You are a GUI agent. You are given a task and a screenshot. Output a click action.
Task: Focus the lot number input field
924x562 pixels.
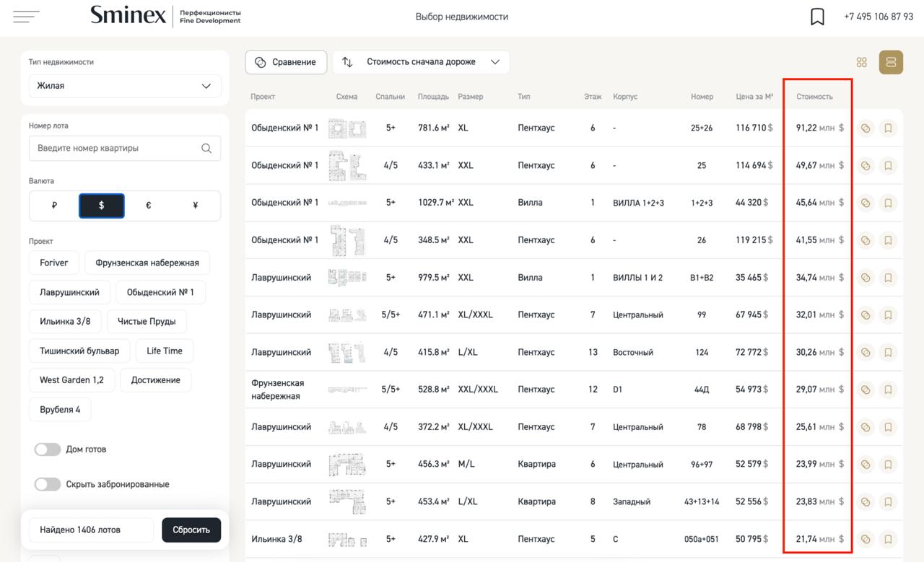(x=125, y=149)
